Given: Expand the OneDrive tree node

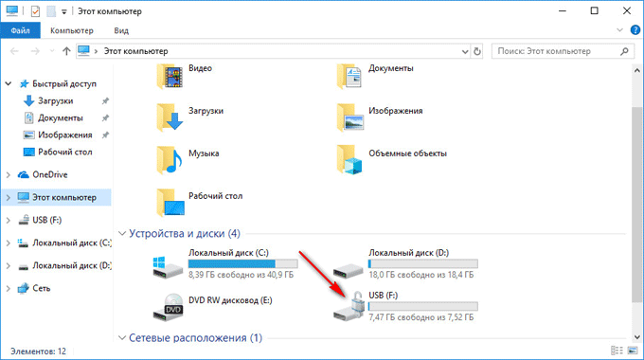Looking at the screenshot, I should click(x=9, y=174).
